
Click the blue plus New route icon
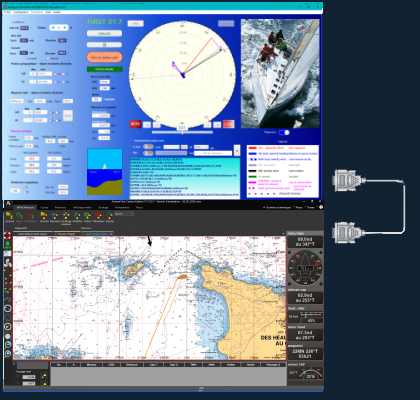[x=55, y=216]
